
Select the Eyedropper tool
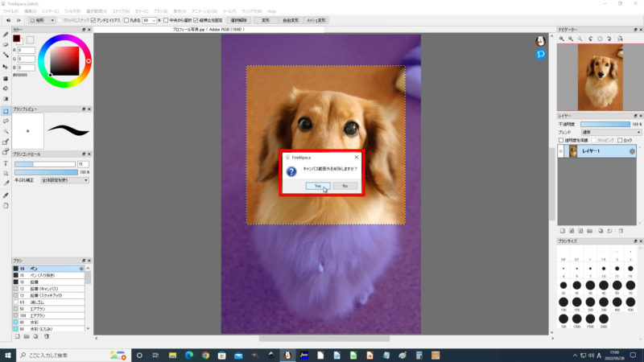[6, 195]
